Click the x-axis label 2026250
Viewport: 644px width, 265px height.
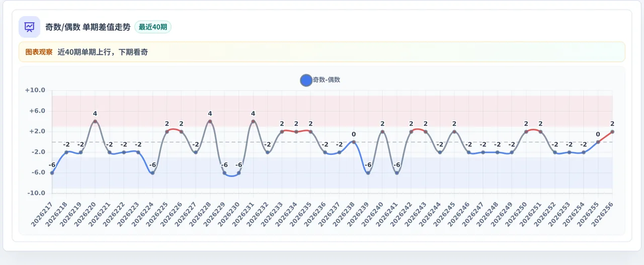(517, 213)
